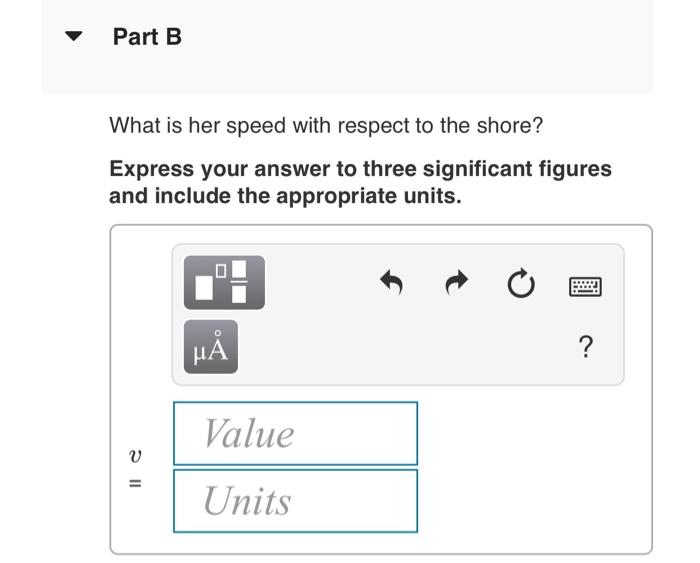
Task: Click the v variable label
Action: 135,456
